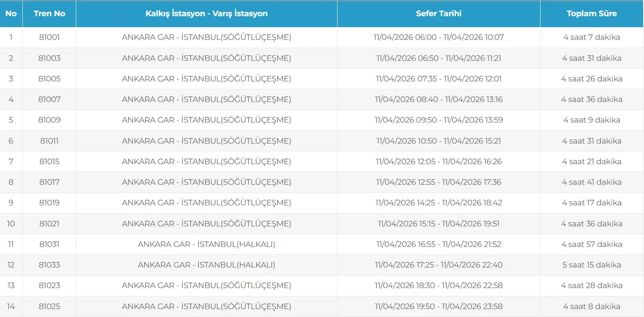Click the "Kalkış İstasyon - Varış İstasyon" header
The image size is (644, 317).
(x=206, y=14)
